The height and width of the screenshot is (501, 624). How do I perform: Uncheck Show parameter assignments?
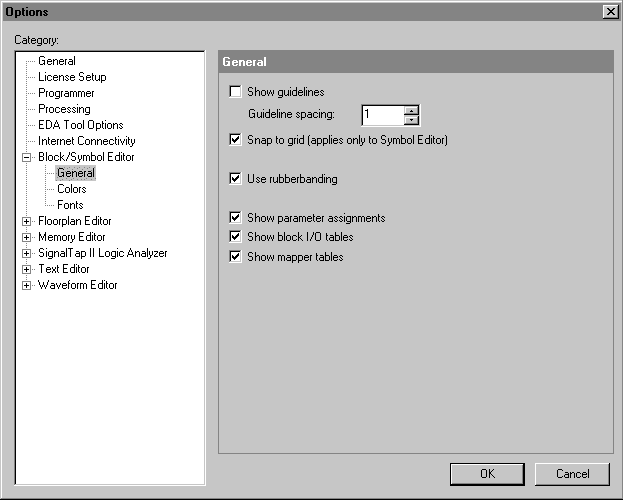235,218
